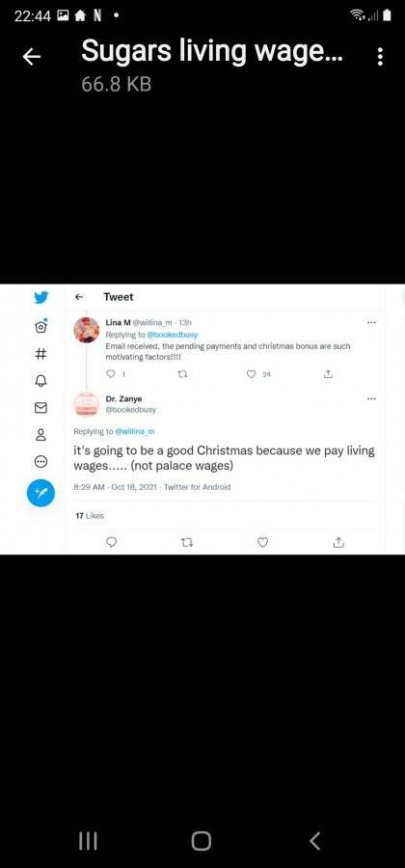Open the options menu on Lina M's tweet

[372, 322]
